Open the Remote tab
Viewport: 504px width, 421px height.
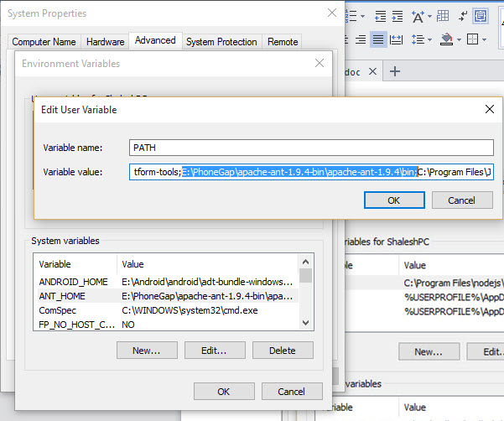pos(283,42)
